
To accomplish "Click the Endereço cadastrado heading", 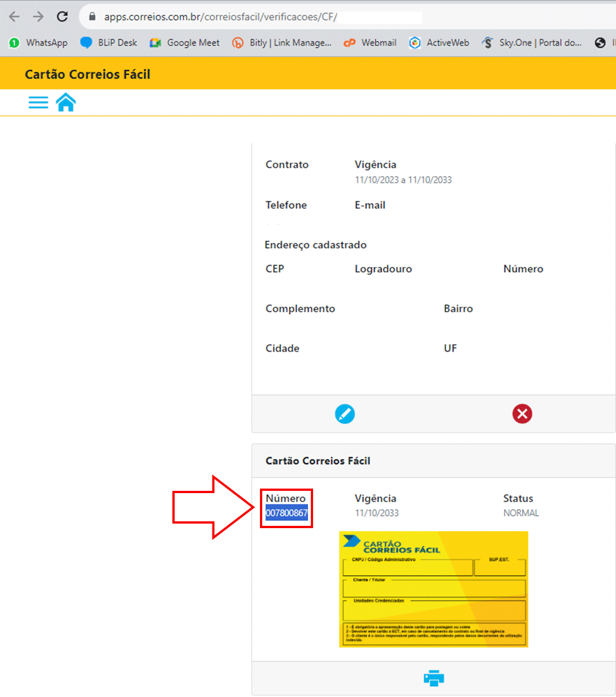I will coord(315,245).
